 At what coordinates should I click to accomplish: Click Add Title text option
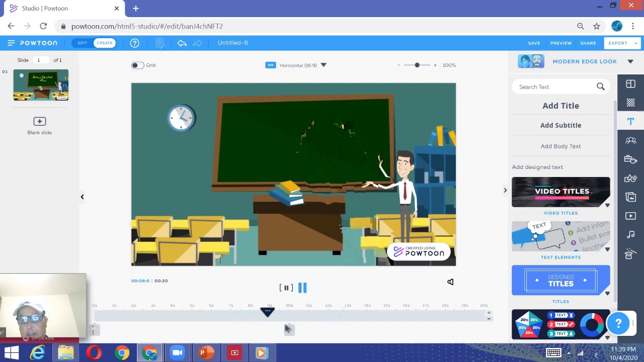(x=560, y=106)
